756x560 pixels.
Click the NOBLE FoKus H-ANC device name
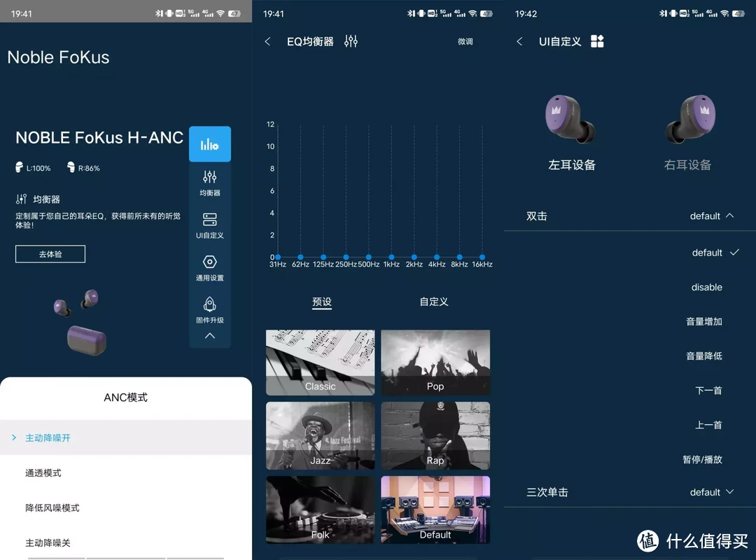pyautogui.click(x=99, y=137)
